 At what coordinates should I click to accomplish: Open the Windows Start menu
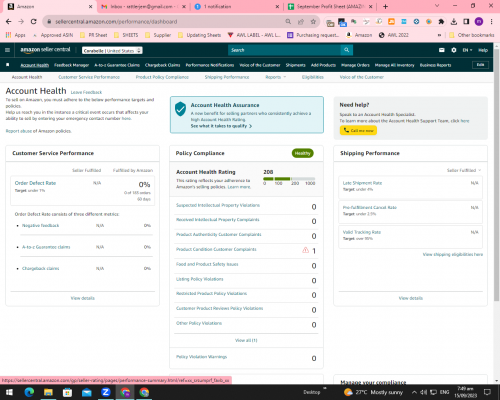click(9, 392)
